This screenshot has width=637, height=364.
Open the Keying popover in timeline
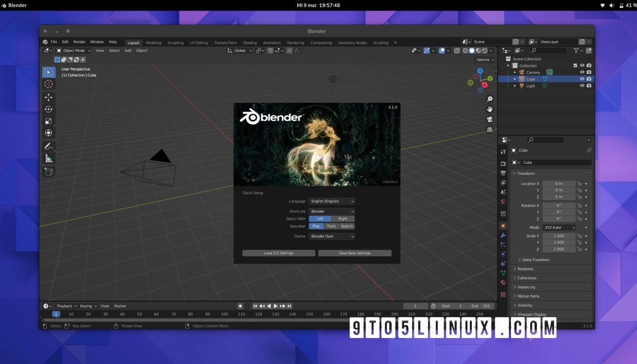[88, 306]
